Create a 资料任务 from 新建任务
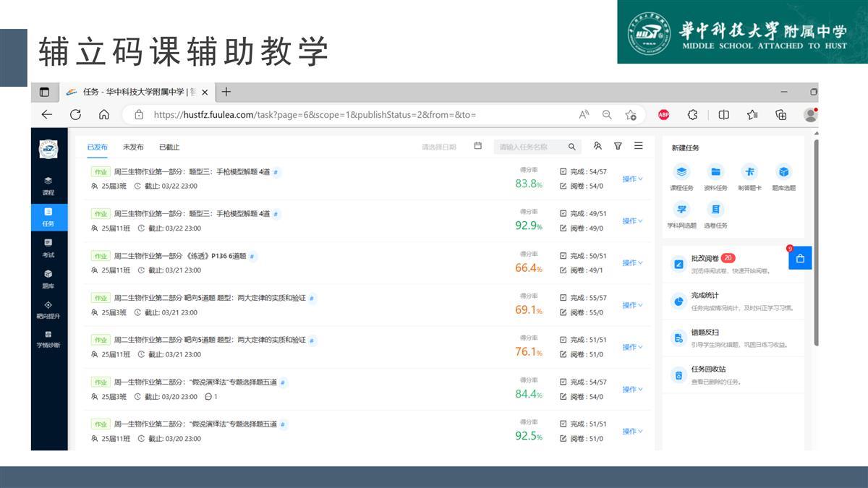 pos(715,177)
